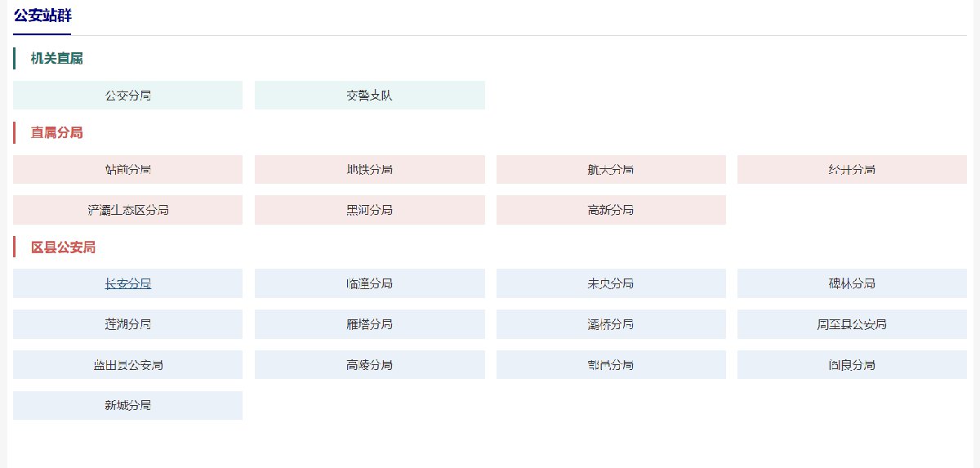Open the 莲湖分局 link

(128, 324)
